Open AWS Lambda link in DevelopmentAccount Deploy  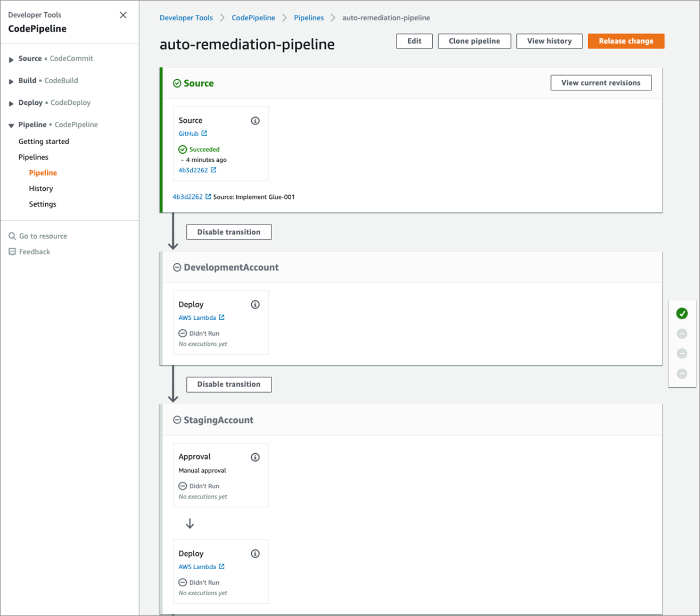click(197, 318)
